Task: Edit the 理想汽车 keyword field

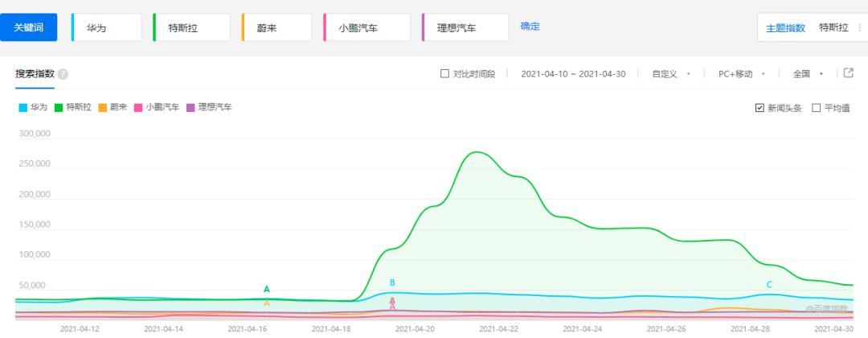Action: 465,27
